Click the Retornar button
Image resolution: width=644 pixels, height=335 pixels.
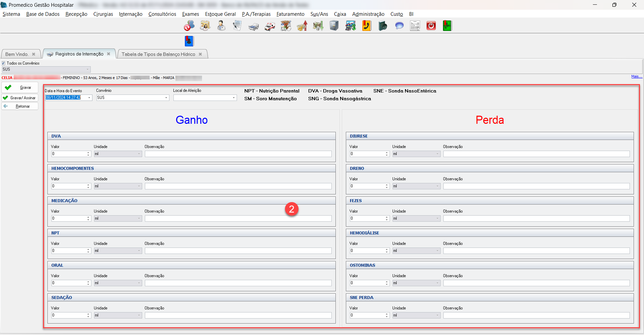pos(20,106)
